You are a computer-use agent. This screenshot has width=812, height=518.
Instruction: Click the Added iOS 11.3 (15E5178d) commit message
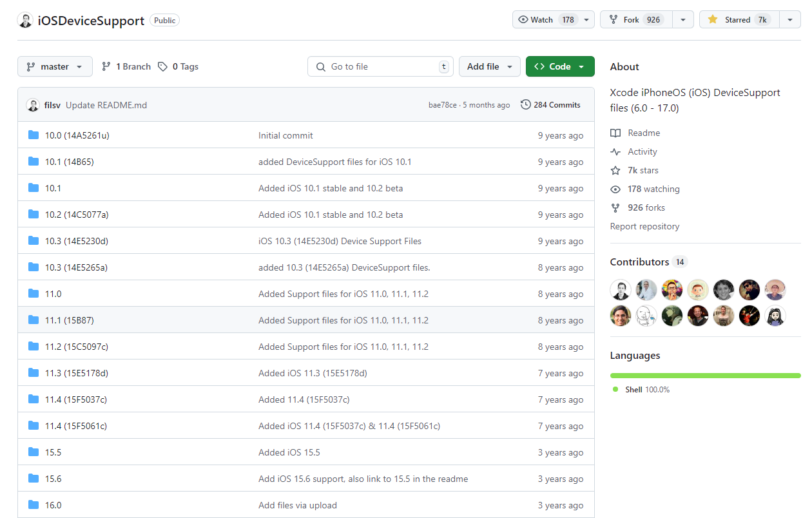pyautogui.click(x=313, y=373)
